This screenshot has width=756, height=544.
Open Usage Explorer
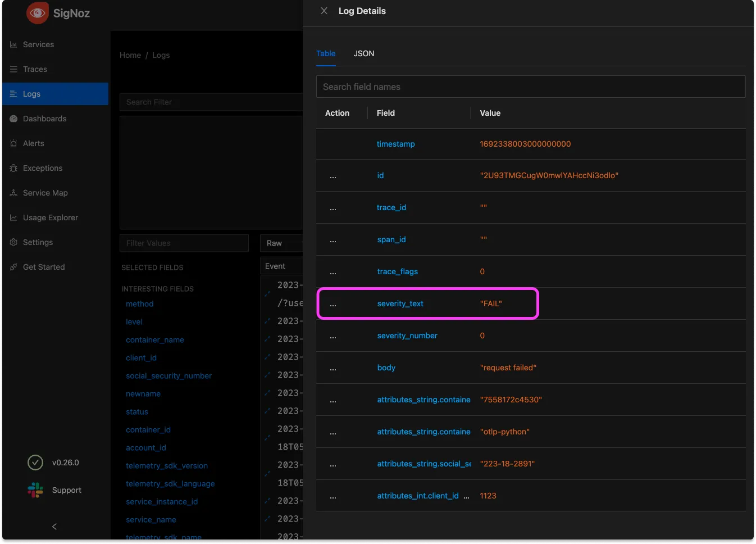click(x=50, y=217)
